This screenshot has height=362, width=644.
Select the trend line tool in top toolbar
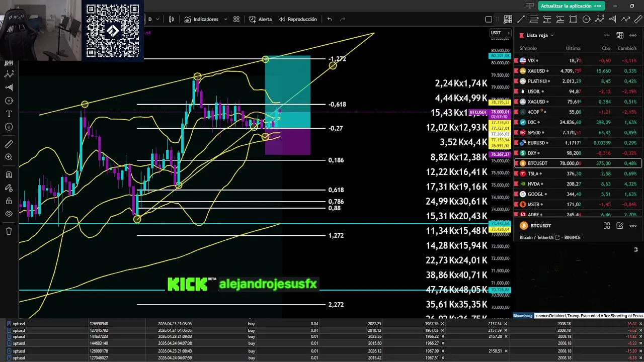[x=521, y=20]
